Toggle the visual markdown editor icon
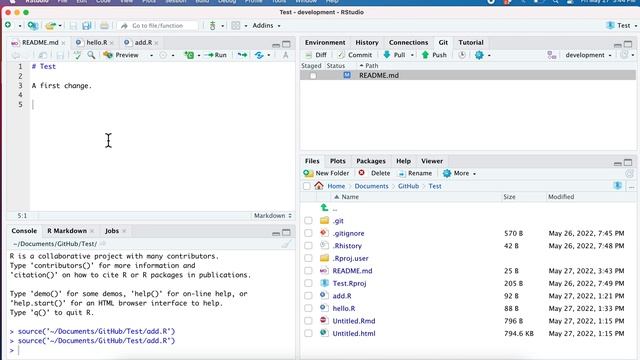Viewport: 640px width, 360px height. point(286,55)
